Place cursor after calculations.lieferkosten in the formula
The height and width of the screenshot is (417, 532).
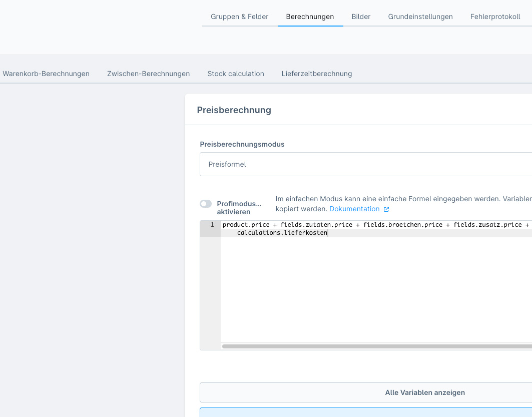327,233
